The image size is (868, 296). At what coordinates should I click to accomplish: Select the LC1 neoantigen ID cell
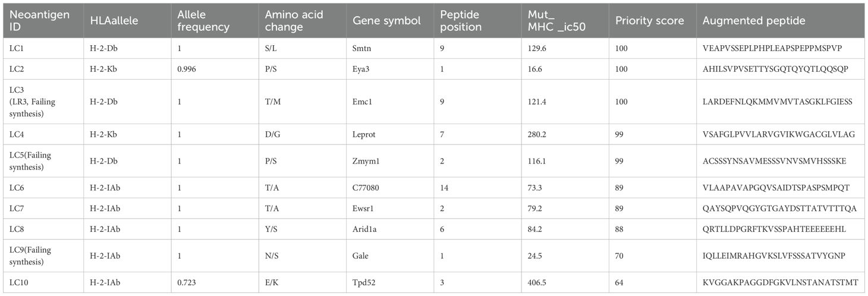tap(15, 47)
